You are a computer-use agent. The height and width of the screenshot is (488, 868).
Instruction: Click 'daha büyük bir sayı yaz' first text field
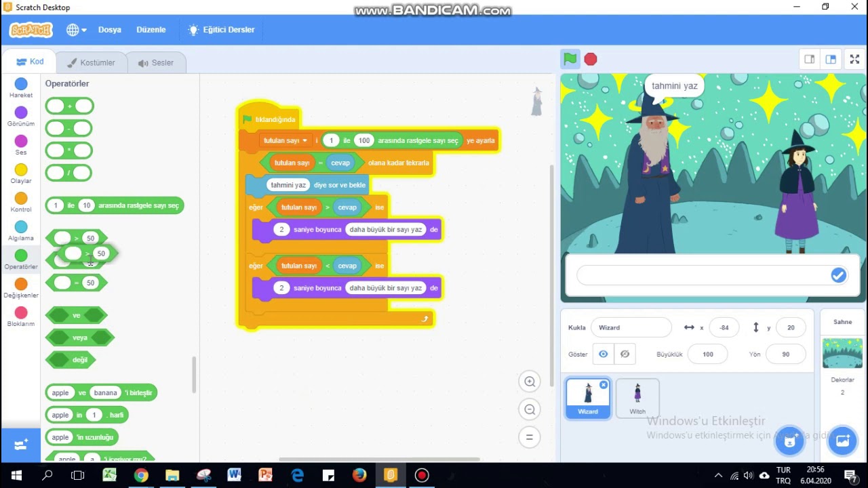tap(386, 229)
